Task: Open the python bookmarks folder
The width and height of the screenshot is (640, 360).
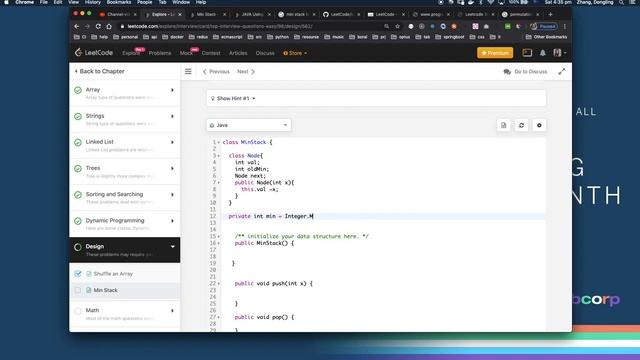Action: (278, 37)
